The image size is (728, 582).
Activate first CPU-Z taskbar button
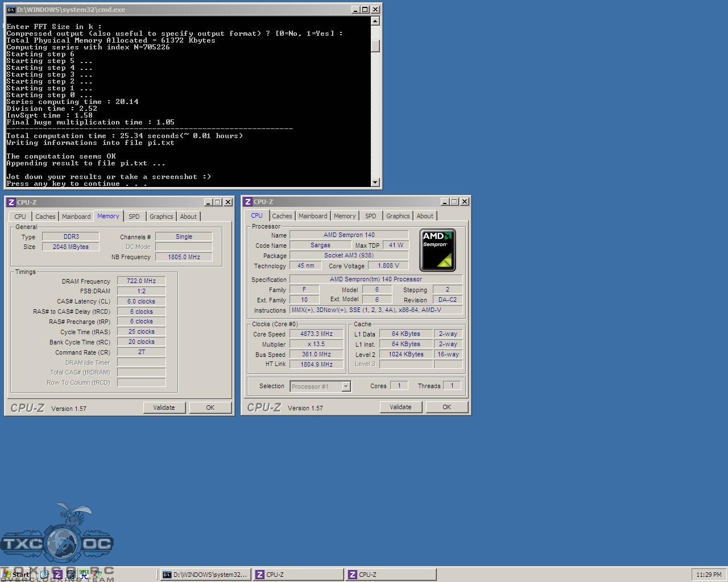coord(298,575)
